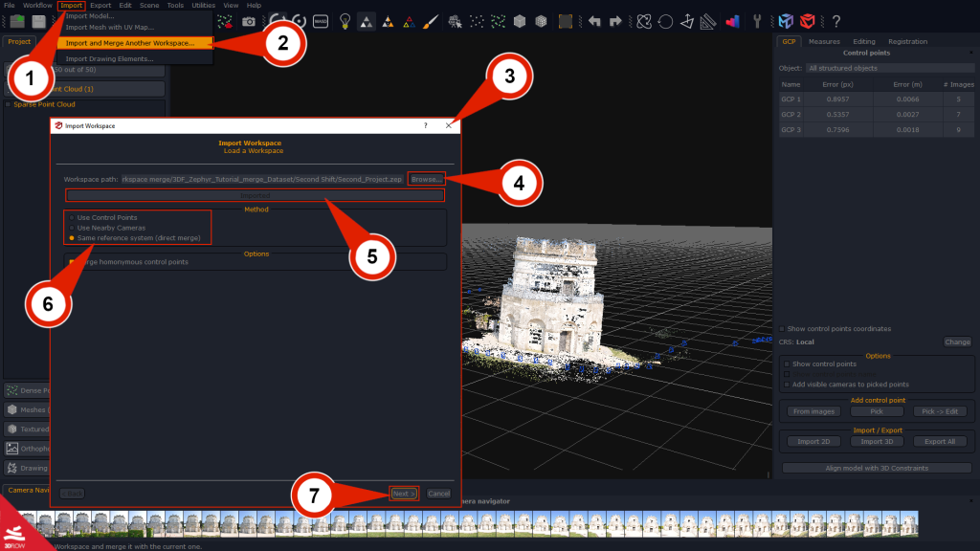The image size is (980, 551).
Task: Select the orange-tipped triangles view icon
Action: pos(388,21)
